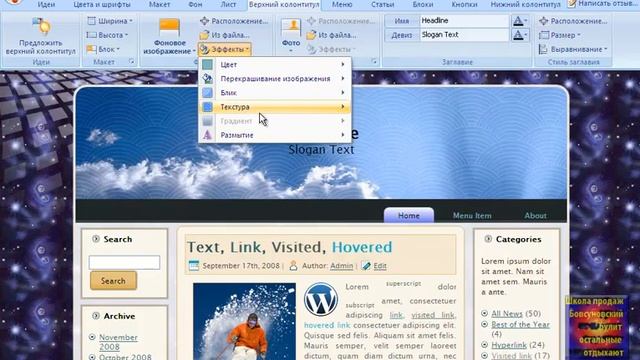Click the Блик menu icon

pos(207,93)
